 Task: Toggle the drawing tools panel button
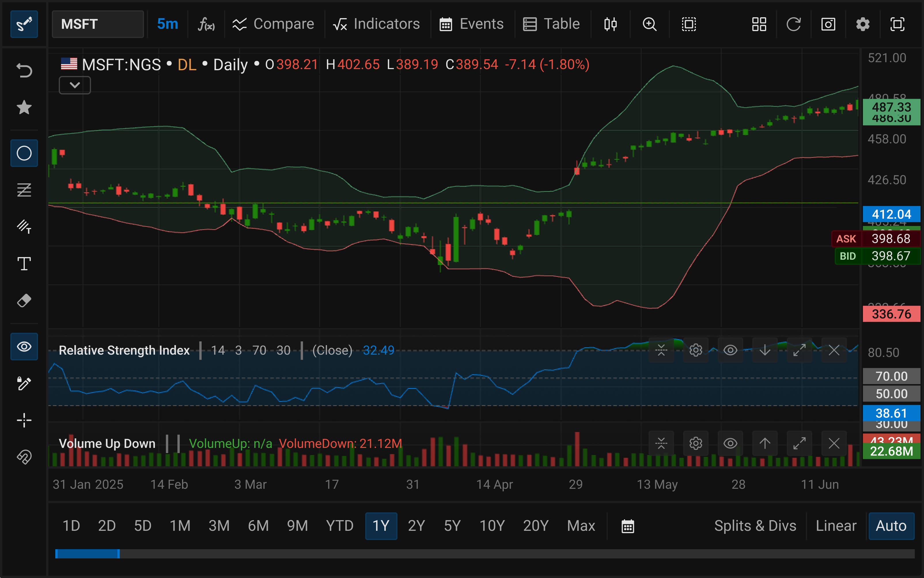pos(24,24)
